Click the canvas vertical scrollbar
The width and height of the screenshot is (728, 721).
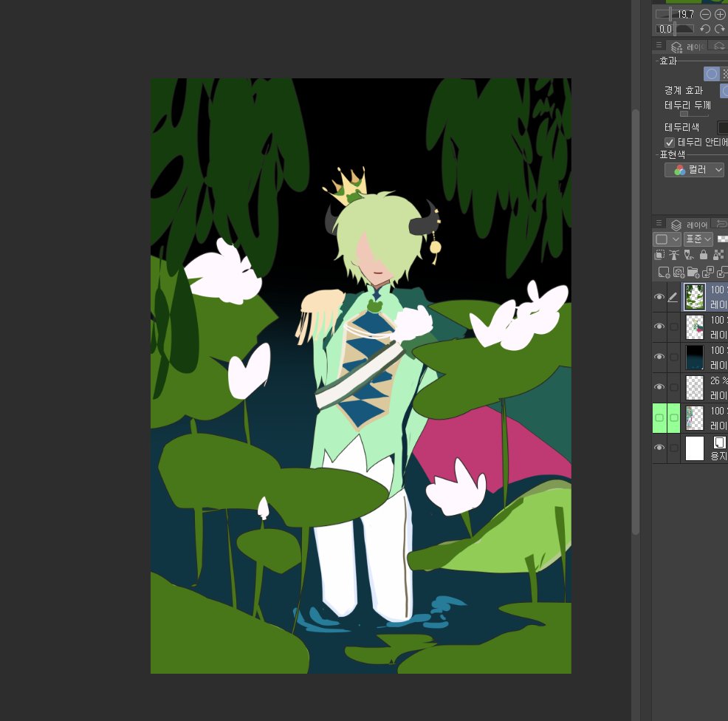coord(636,321)
